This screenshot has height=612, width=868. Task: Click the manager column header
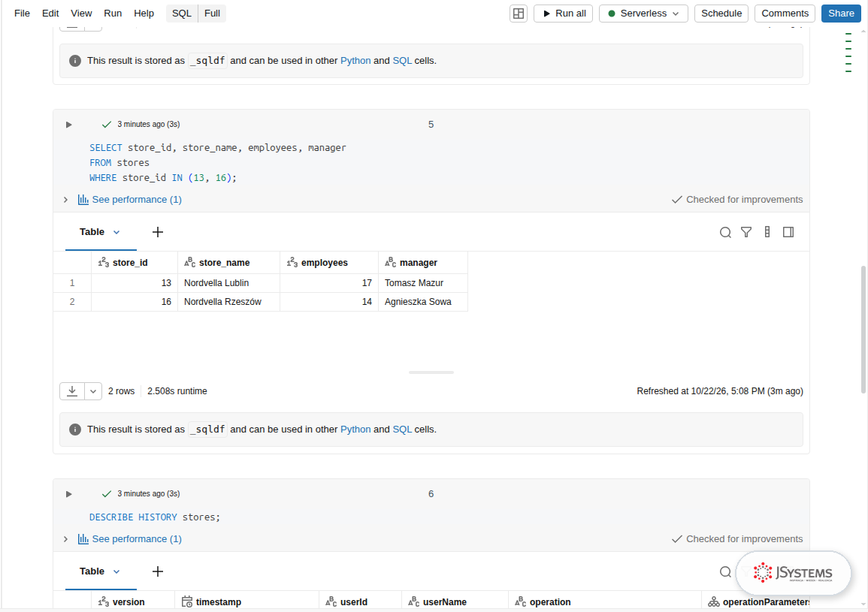tap(423, 263)
